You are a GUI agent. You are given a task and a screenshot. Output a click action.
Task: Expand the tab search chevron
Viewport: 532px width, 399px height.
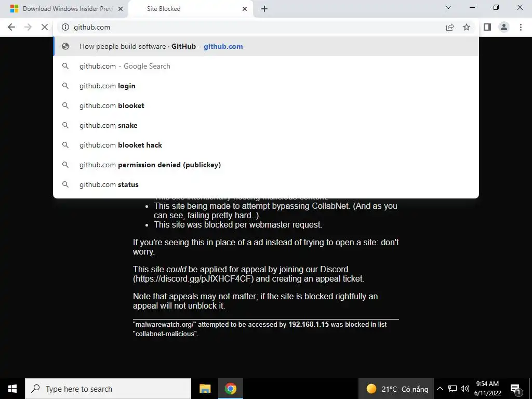[448, 7]
